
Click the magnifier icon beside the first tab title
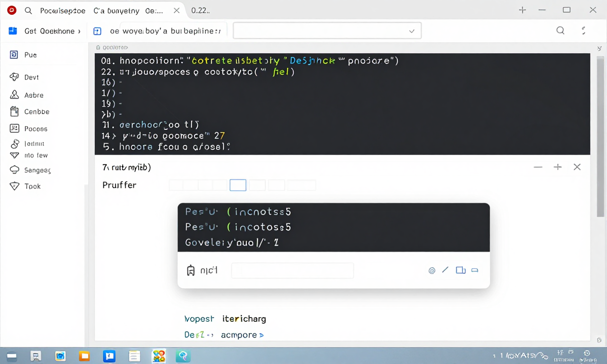[28, 10]
